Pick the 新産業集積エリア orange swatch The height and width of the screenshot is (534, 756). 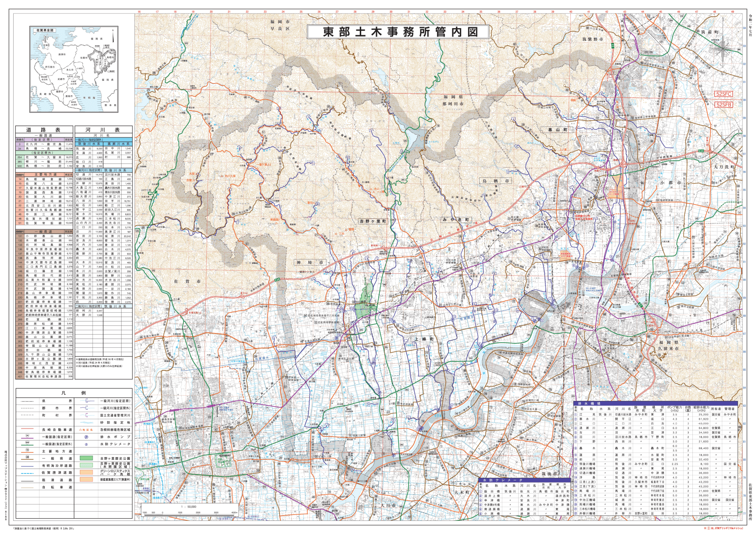tap(86, 479)
